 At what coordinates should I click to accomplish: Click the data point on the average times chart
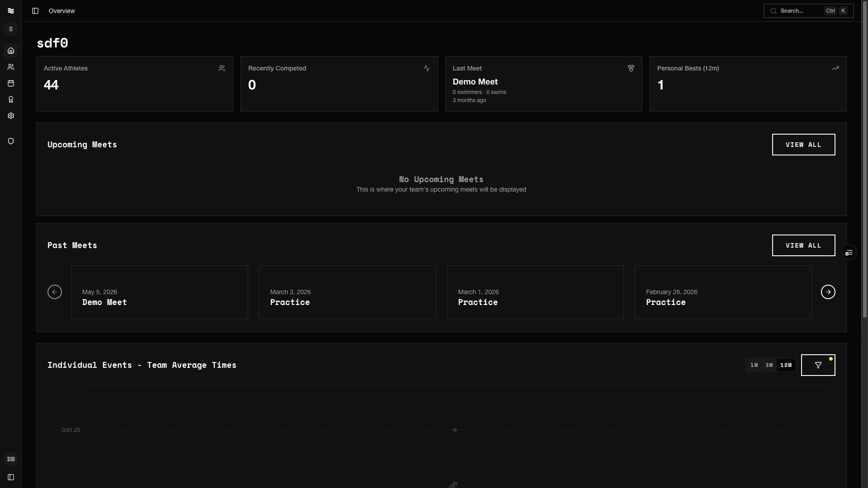(455, 430)
